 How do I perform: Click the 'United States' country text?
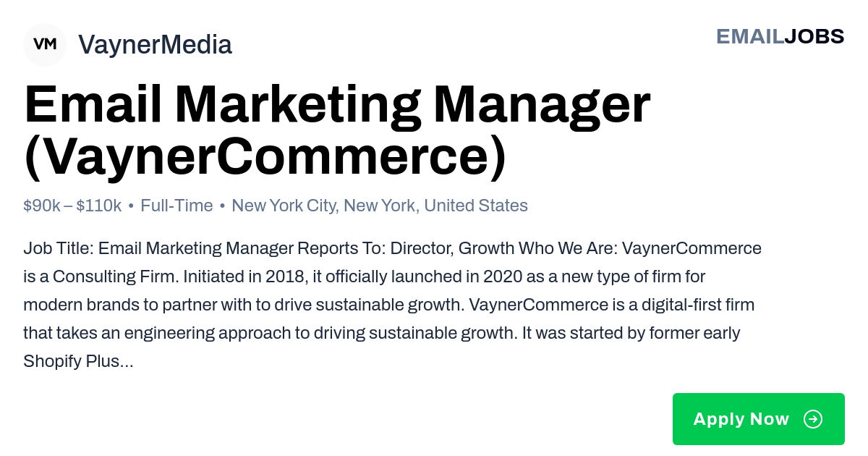pyautogui.click(x=476, y=206)
